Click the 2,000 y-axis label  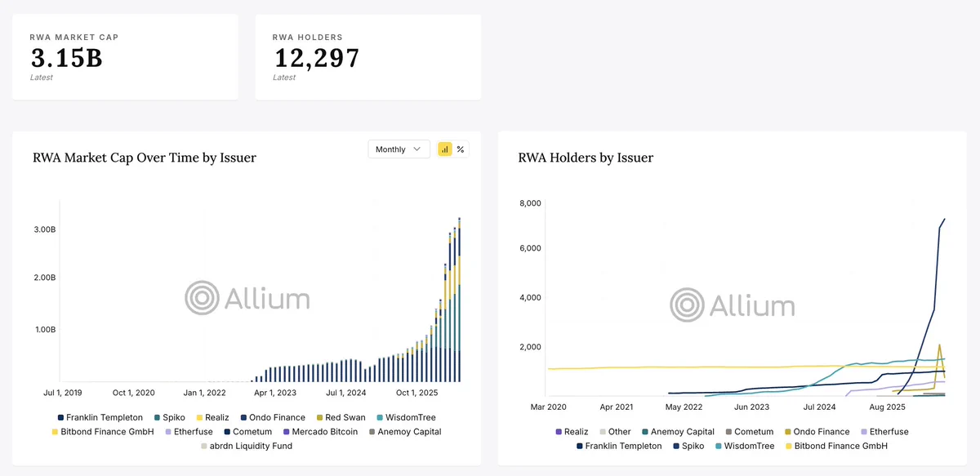coord(530,347)
